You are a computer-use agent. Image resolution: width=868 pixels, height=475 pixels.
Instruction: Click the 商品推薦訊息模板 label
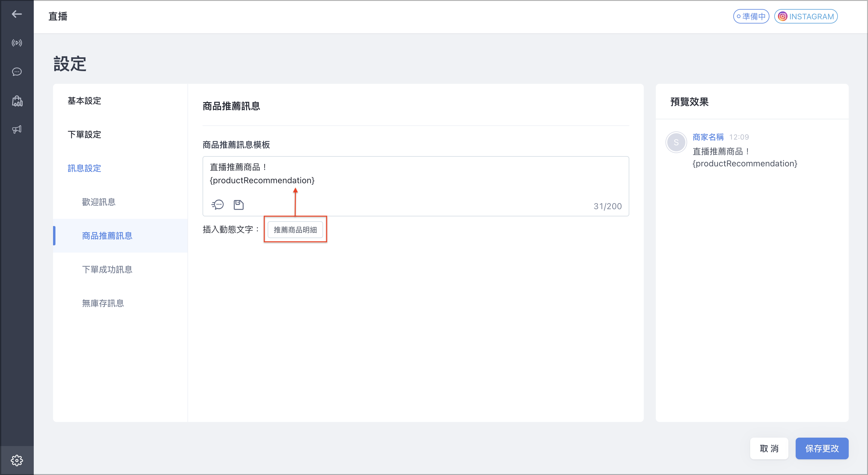[x=236, y=145]
